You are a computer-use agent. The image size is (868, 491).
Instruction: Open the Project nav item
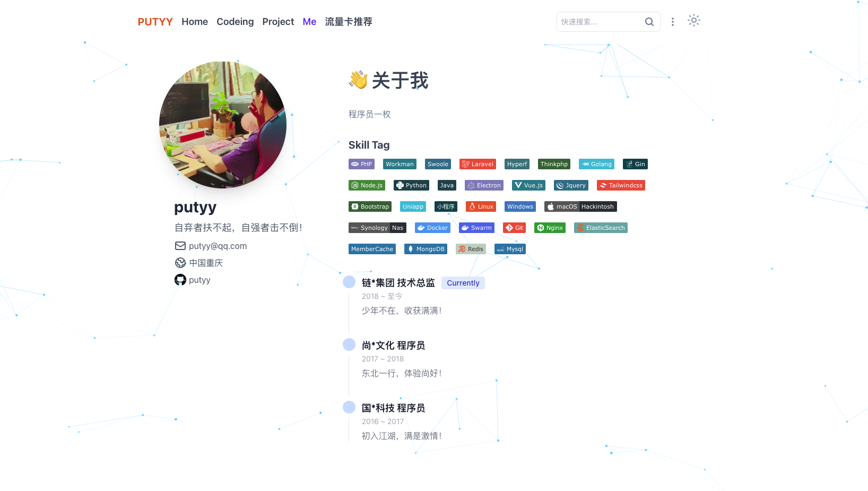pos(278,22)
